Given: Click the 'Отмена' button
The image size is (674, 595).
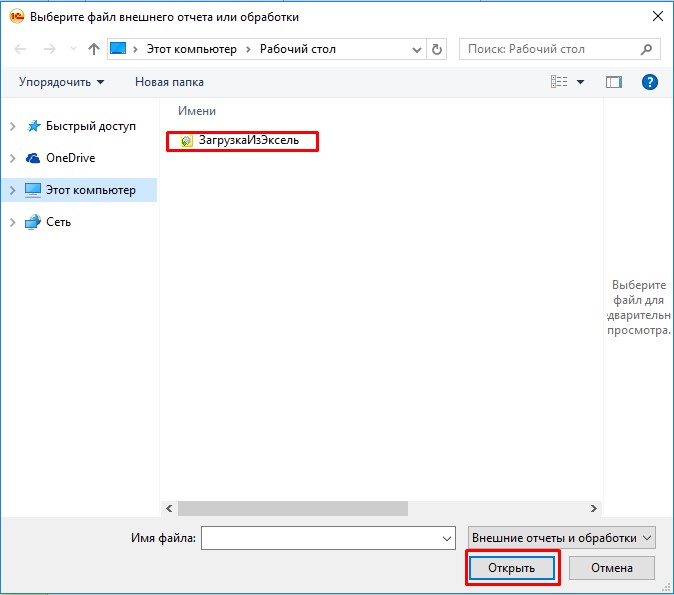Looking at the screenshot, I should pyautogui.click(x=612, y=568).
